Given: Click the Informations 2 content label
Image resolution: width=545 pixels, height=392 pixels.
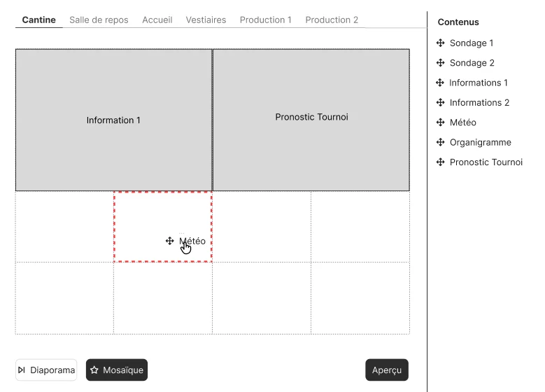Looking at the screenshot, I should (479, 103).
